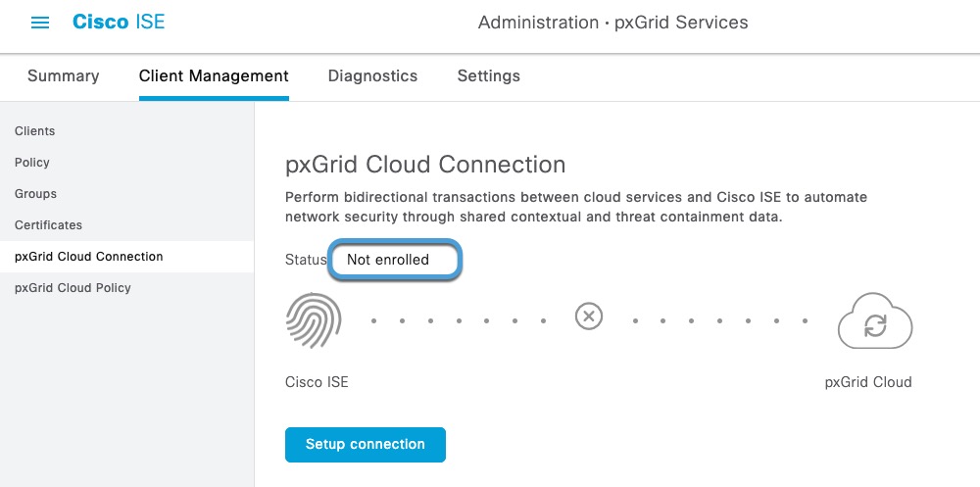Go to the Settings tab
Screen dimensions: 980x487
pyautogui.click(x=488, y=76)
